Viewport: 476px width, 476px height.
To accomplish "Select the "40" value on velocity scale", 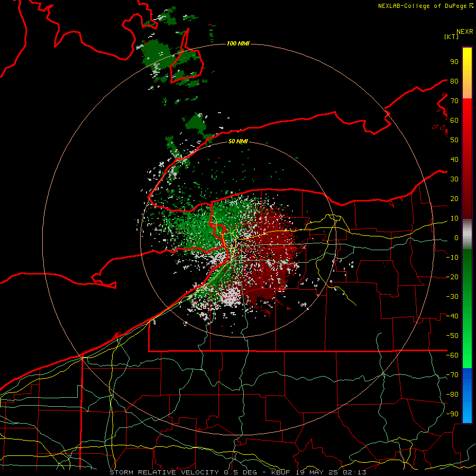I will click(x=454, y=159).
